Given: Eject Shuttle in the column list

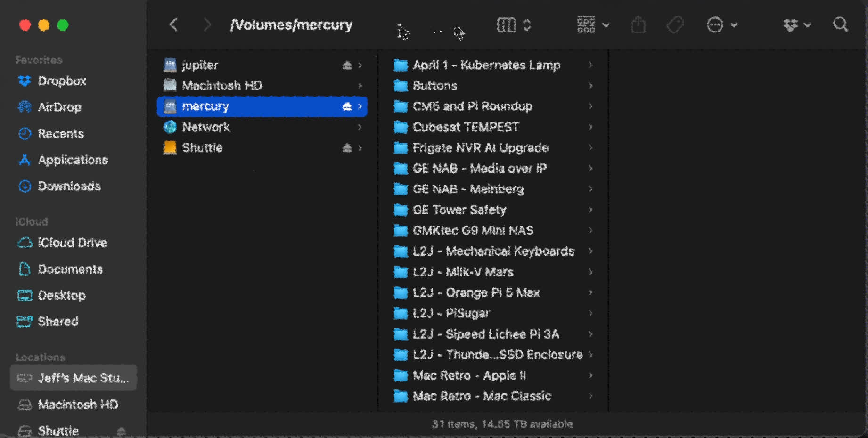Looking at the screenshot, I should pos(347,148).
